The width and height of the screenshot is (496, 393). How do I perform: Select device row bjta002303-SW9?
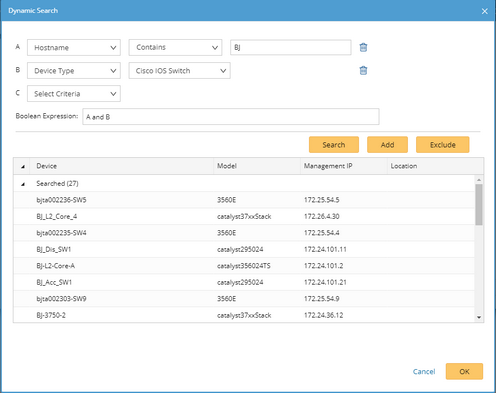tap(244, 299)
